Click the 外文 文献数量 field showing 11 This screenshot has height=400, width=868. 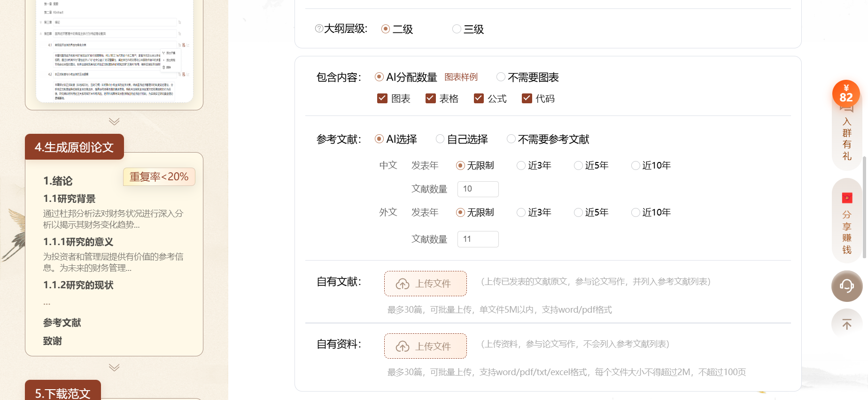[x=478, y=239]
